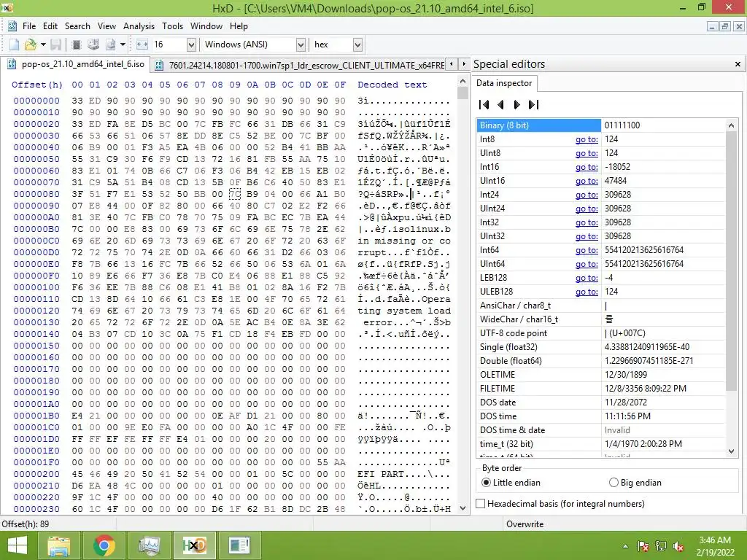Open the recent files dropdown arrow
Viewport: 747px width, 560px height.
[x=43, y=44]
